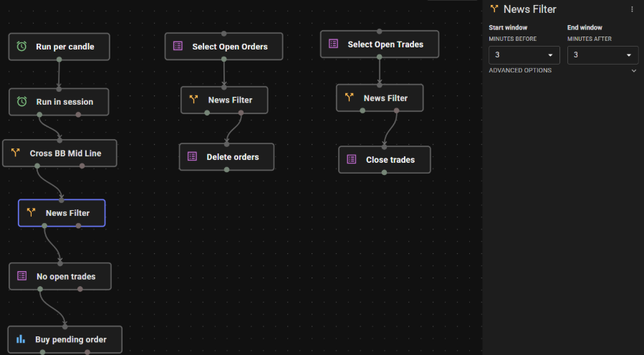Click the bottom output port of Close trades
Viewport: 644px width, 355px height.
tap(385, 173)
